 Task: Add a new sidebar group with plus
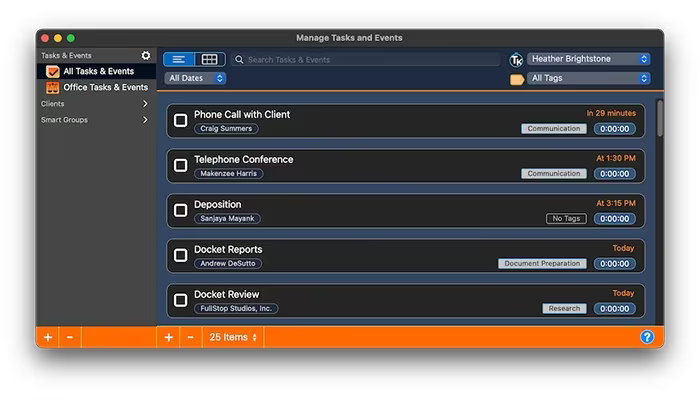(48, 338)
